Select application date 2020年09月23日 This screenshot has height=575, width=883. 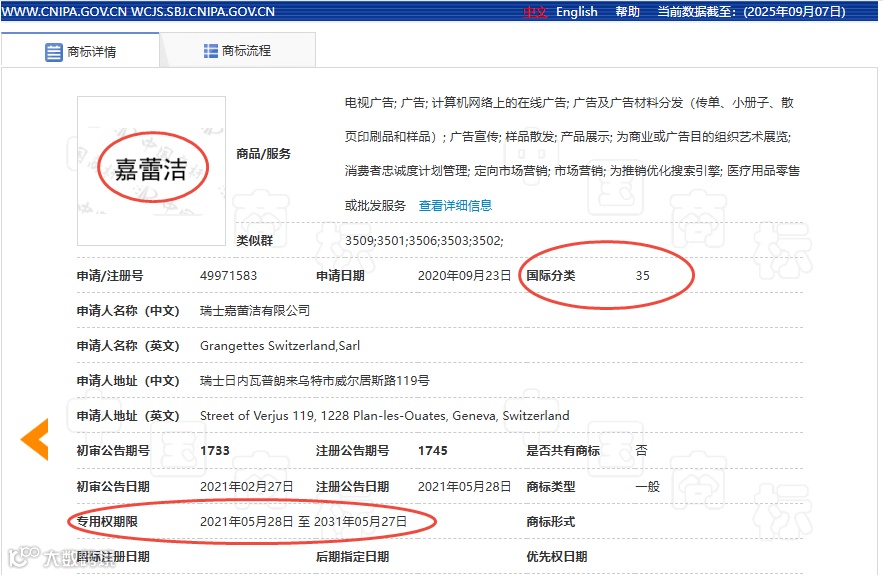click(x=464, y=276)
